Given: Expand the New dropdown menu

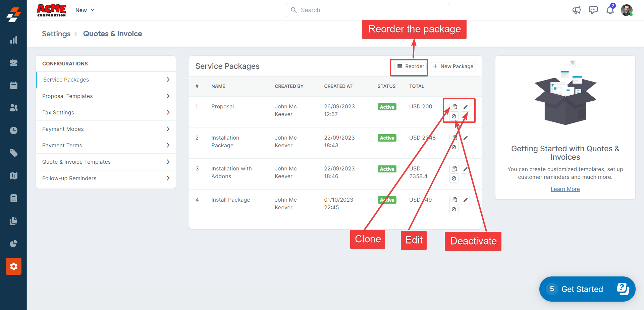Looking at the screenshot, I should point(85,10).
